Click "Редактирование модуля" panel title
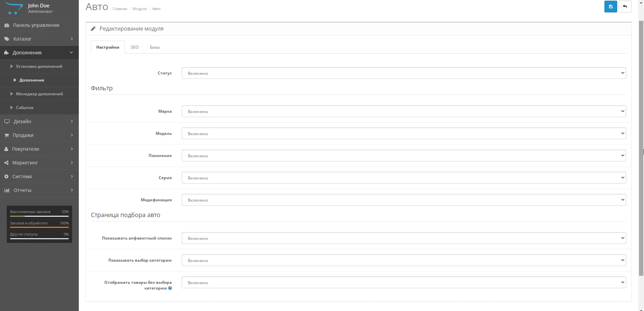Image resolution: width=644 pixels, height=311 pixels. 131,29
